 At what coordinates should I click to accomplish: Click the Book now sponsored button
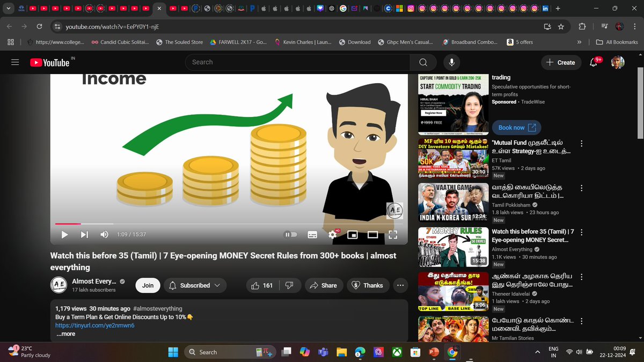click(517, 128)
